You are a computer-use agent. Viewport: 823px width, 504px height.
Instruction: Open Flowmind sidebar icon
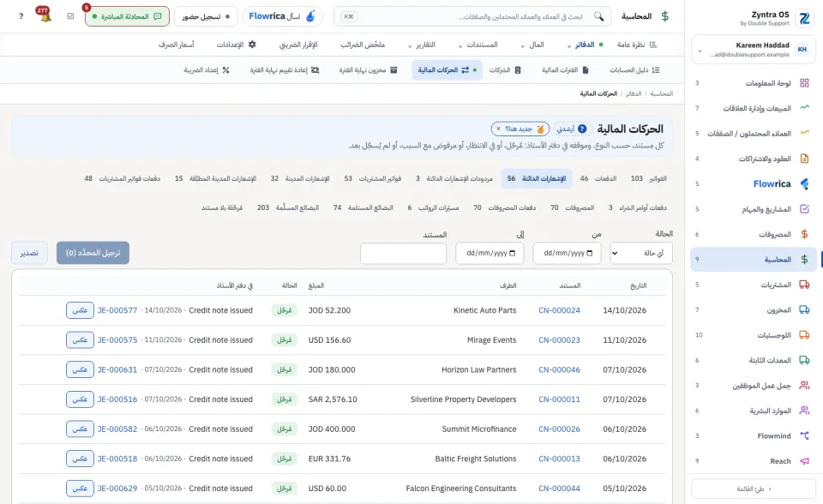pyautogui.click(x=804, y=435)
